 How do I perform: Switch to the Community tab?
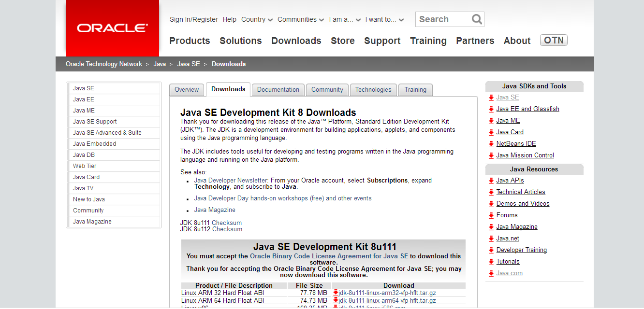(327, 90)
